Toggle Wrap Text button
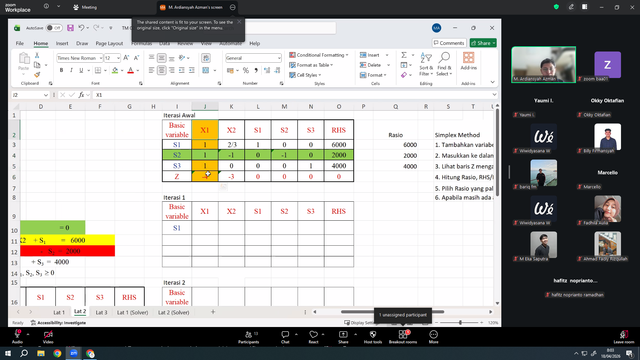640x360 pixels. point(206,58)
